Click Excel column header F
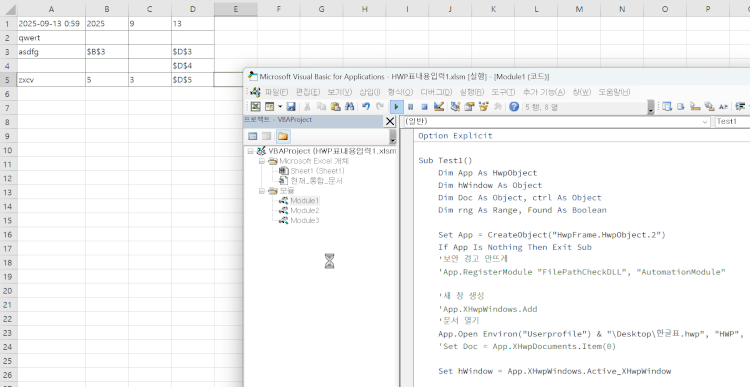Image resolution: width=750 pixels, height=387 pixels. pos(278,9)
